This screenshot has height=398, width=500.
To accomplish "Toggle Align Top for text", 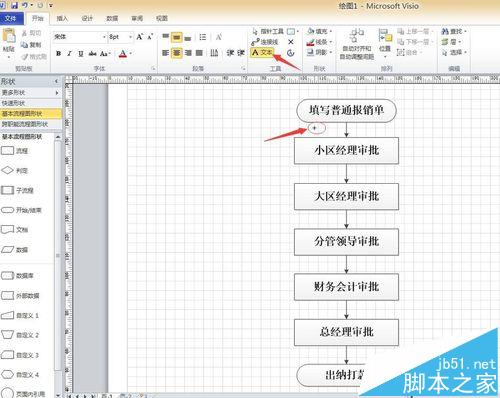I will 166,37.
